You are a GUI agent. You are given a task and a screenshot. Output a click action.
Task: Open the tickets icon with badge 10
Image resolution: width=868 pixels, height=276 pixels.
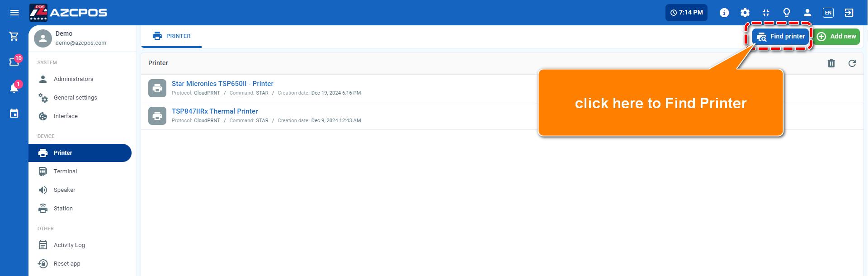[14, 61]
